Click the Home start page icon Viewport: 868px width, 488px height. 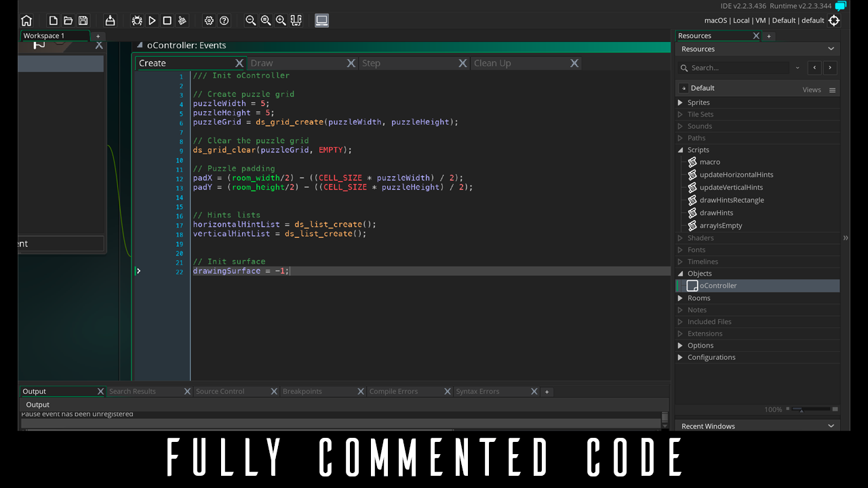click(26, 21)
